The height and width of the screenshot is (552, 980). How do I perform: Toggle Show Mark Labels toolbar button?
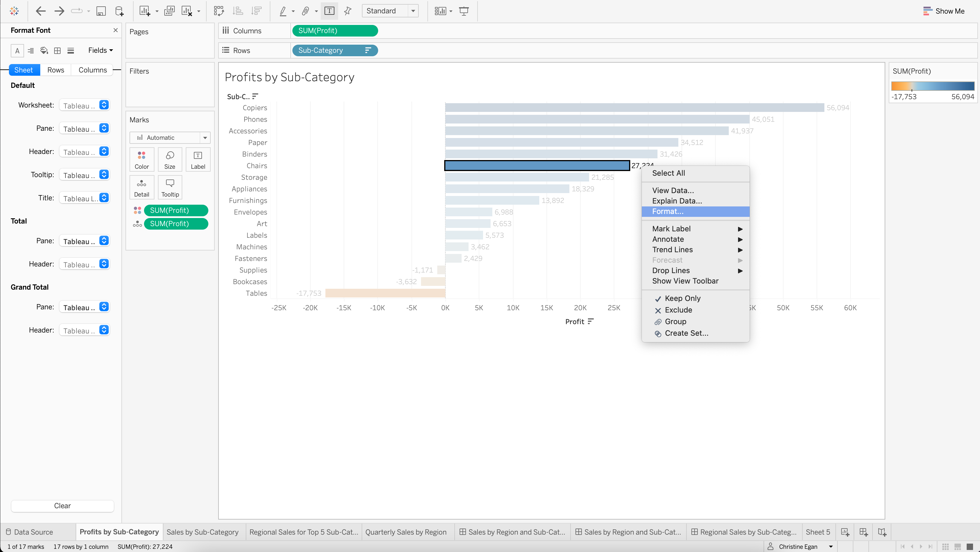[x=329, y=11]
